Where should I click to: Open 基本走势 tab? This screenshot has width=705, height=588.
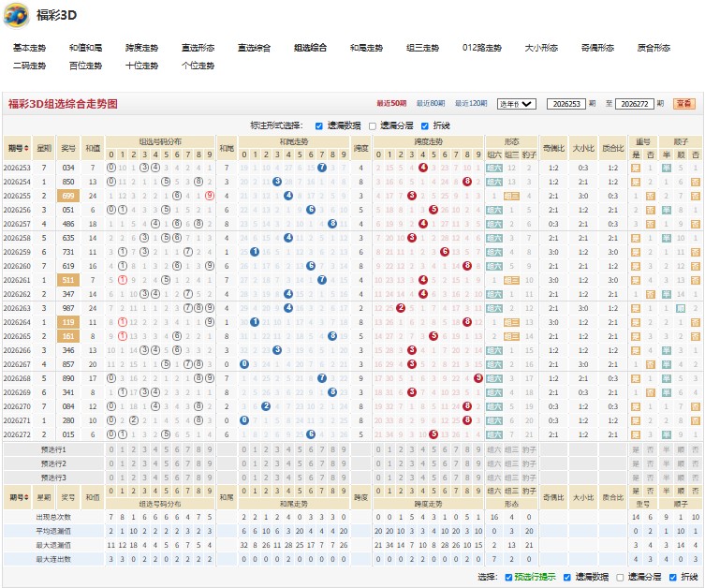click(29, 48)
